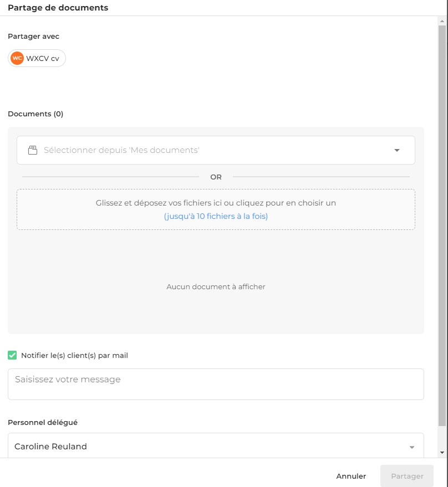Screen dimensions: 448x487
Task: Click the Sélectionner depuis 'Mes documents' field
Action: click(216, 150)
